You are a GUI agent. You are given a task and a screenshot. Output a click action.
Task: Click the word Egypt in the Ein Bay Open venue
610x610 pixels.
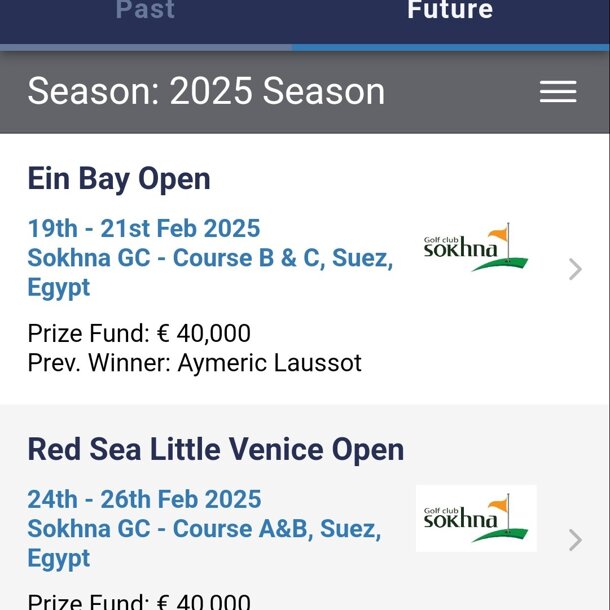tap(59, 287)
